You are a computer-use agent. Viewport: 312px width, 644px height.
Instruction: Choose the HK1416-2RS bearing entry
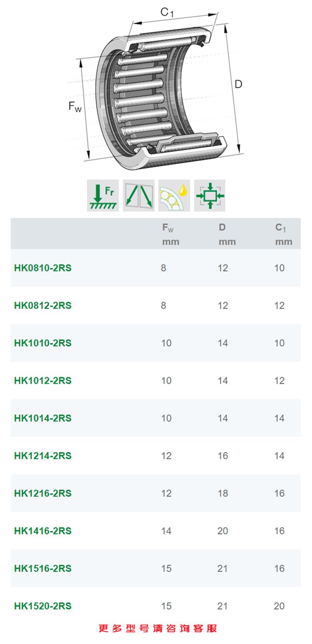(x=43, y=531)
